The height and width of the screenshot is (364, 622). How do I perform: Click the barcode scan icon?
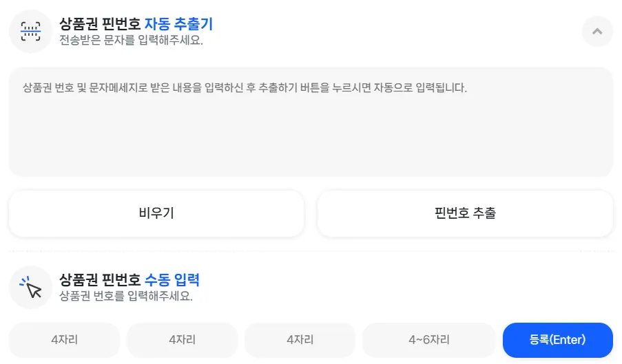click(31, 31)
